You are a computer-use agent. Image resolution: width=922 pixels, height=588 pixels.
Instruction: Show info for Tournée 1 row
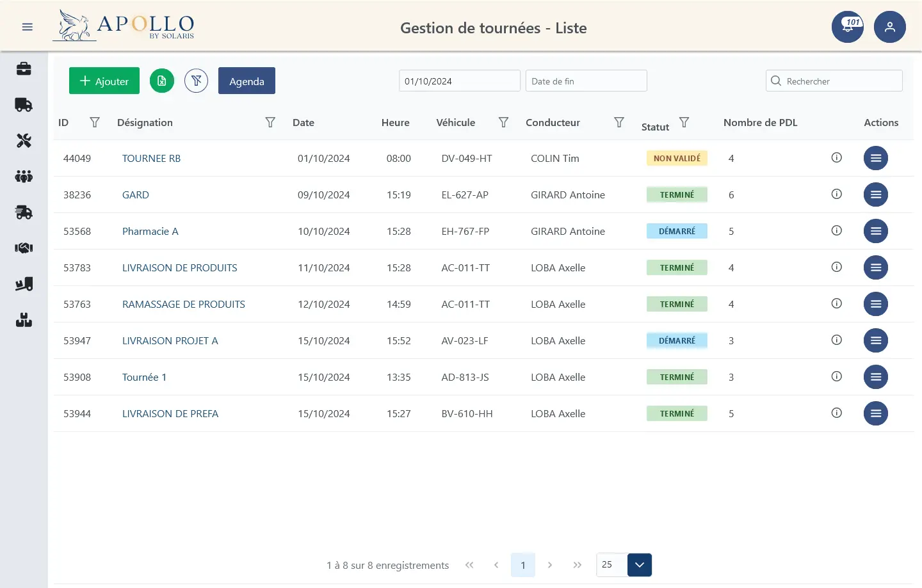(836, 376)
